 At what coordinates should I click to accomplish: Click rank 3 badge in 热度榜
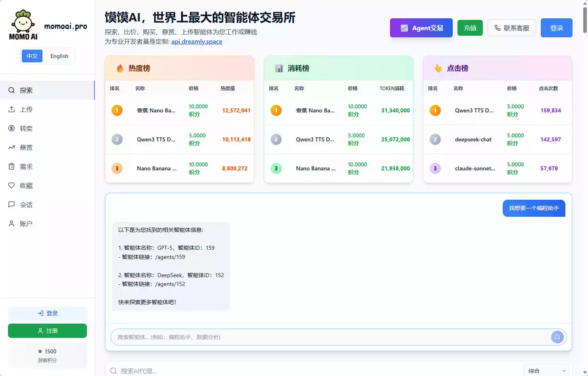tap(117, 168)
